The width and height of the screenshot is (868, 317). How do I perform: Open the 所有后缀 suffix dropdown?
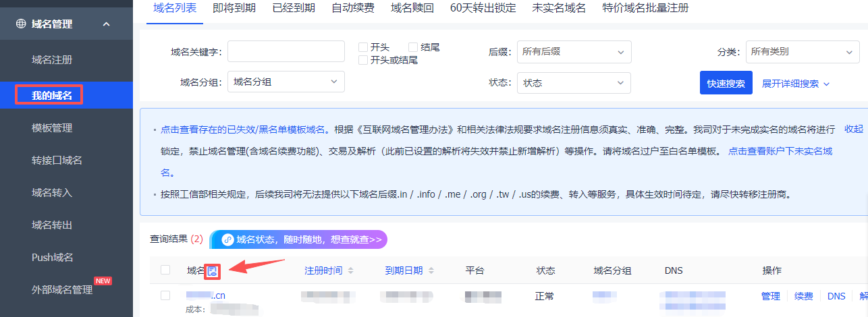point(574,51)
